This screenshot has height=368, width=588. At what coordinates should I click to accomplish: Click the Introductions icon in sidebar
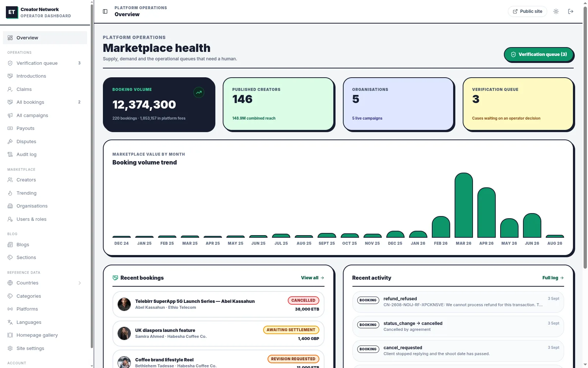[x=10, y=76]
